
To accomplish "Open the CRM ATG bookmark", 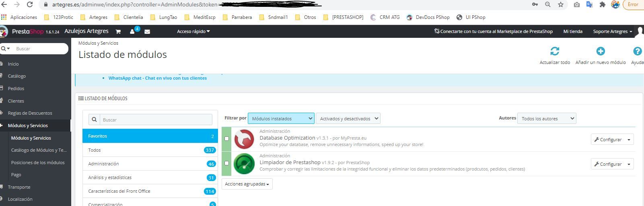I will click(x=385, y=17).
